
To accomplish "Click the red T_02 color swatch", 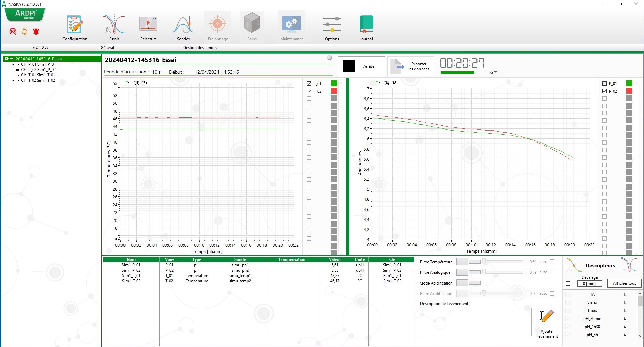I will (x=334, y=91).
